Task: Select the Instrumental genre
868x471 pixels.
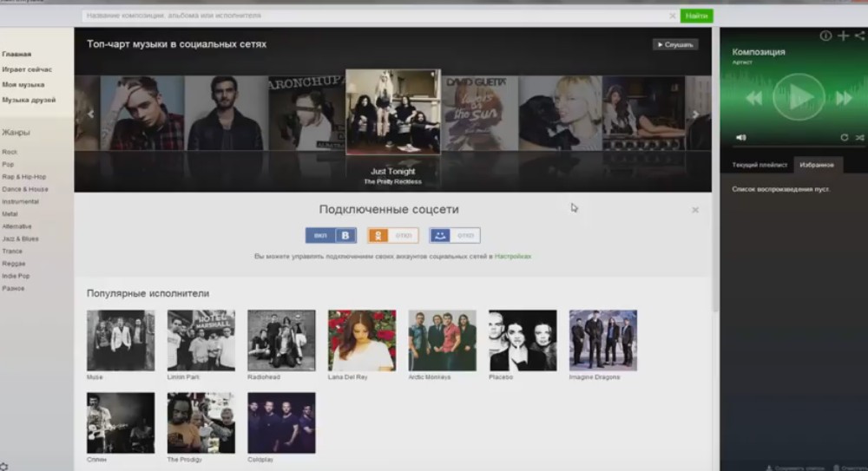Action: 21,201
